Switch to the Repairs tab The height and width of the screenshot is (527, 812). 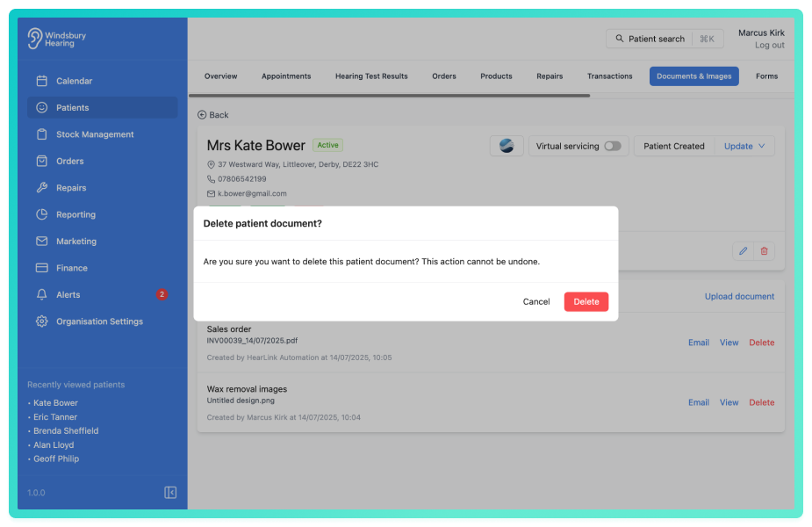(550, 76)
